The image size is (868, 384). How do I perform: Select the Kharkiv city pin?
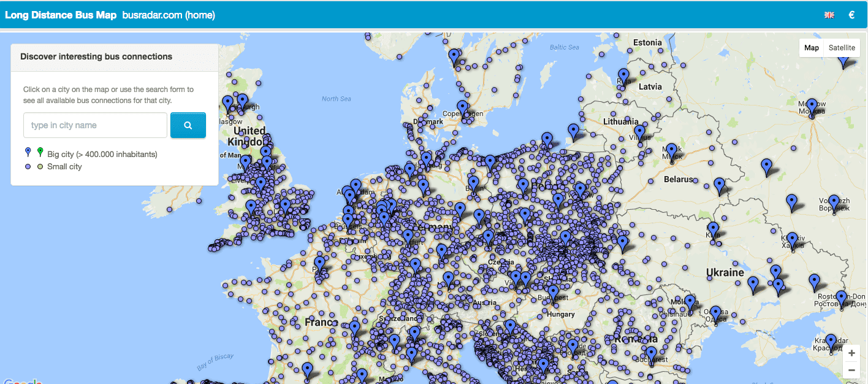792,240
